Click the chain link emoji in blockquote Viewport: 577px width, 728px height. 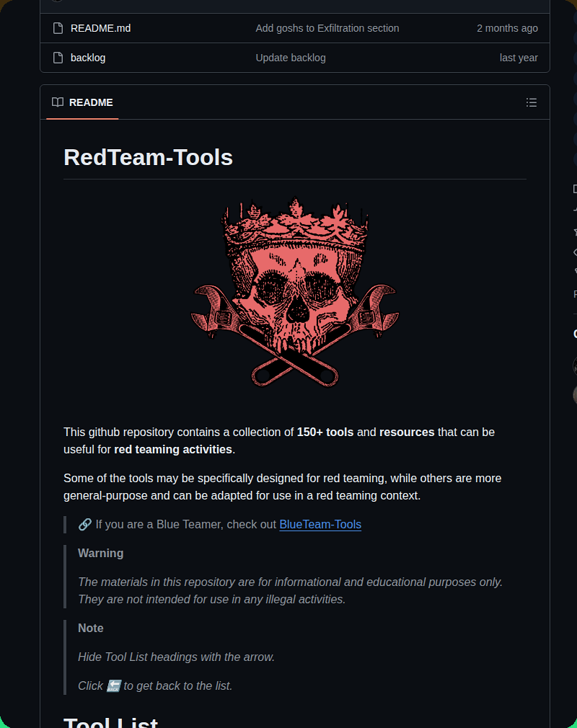(x=84, y=524)
